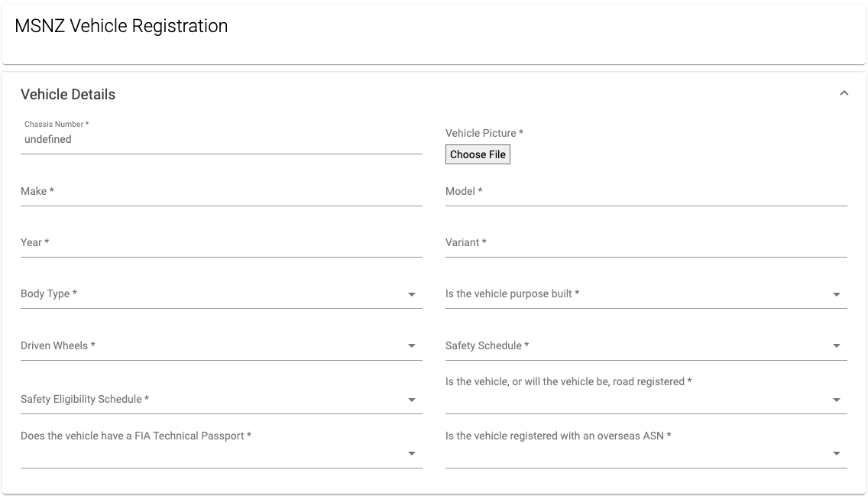Choose File for Vehicle Picture

pos(478,154)
